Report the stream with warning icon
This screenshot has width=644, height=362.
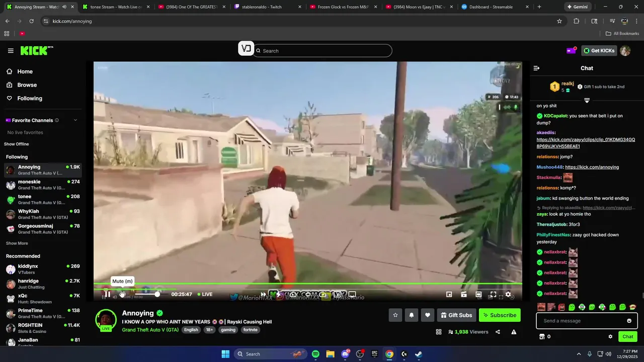tap(514, 332)
